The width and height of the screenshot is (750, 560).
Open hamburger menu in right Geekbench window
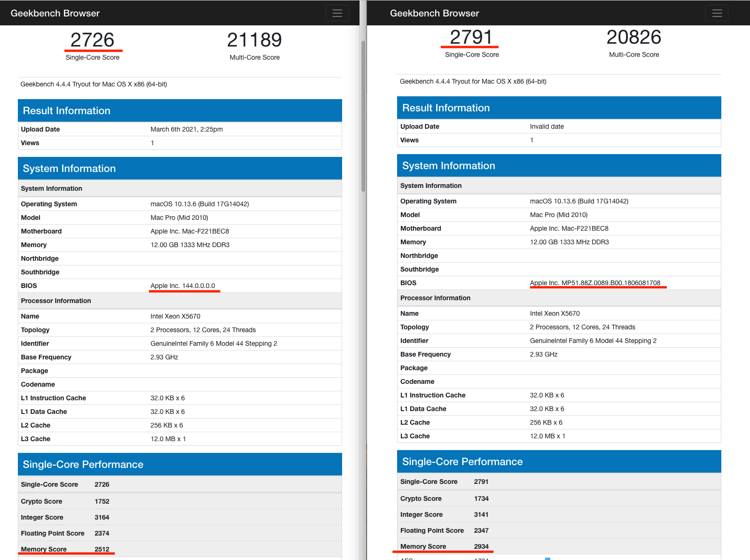pyautogui.click(x=717, y=13)
